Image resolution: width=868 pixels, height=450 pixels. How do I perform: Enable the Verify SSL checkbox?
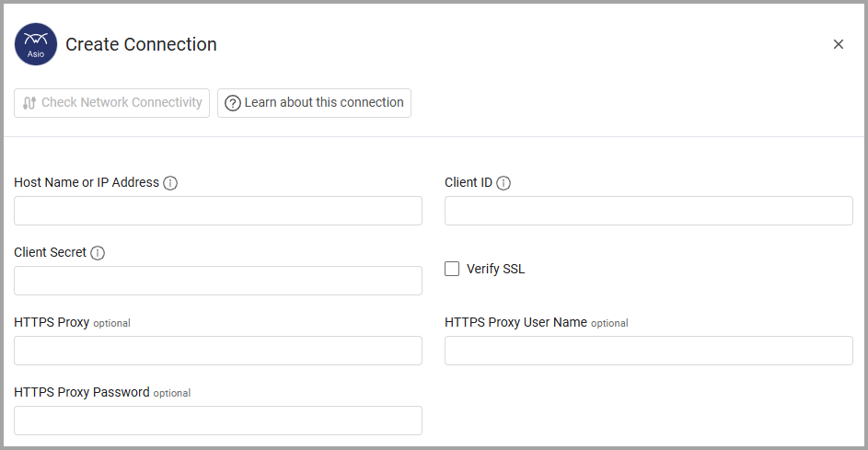452,269
